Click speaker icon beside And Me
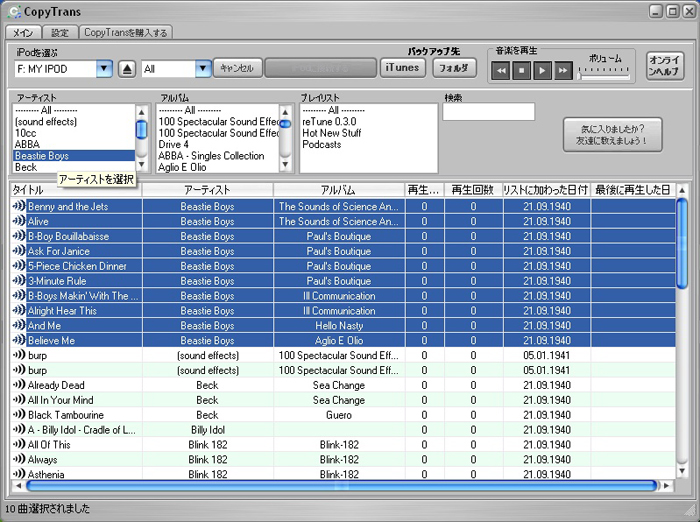 click(x=19, y=325)
